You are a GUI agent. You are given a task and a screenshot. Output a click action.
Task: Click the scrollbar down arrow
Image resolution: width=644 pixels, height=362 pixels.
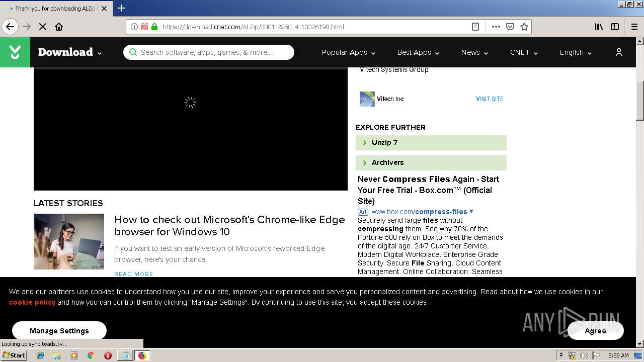tap(640, 344)
